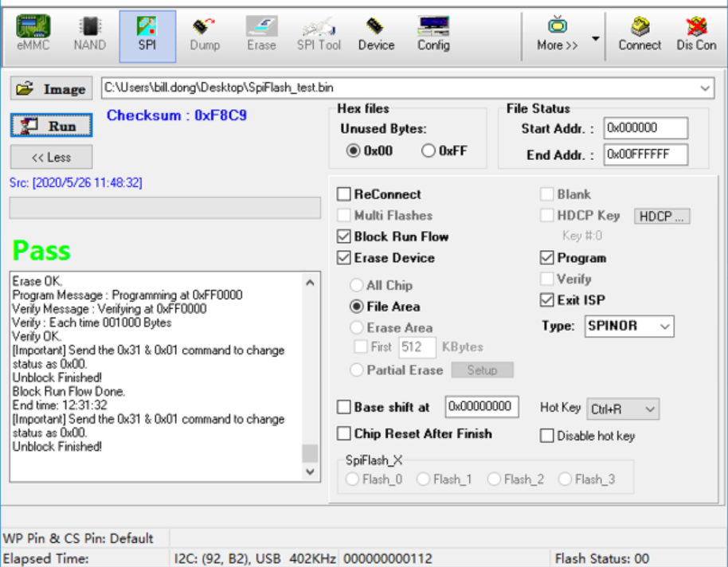Click the dropdown arrow next to More
Viewport: 728px width, 567px height.
[595, 38]
